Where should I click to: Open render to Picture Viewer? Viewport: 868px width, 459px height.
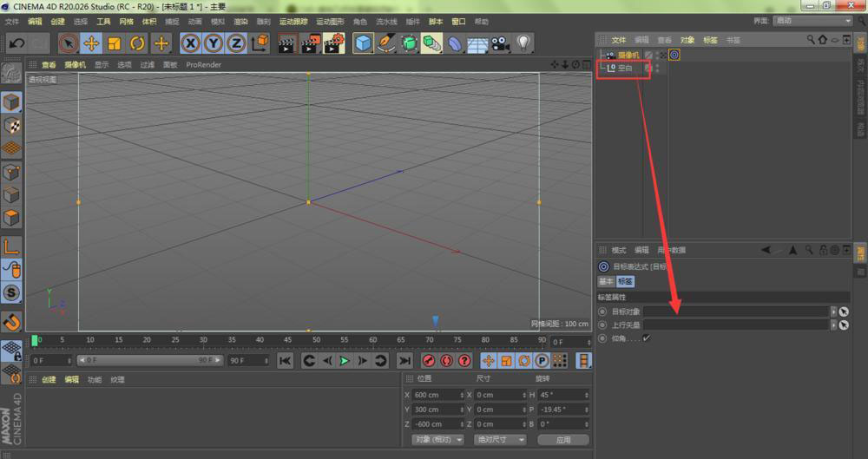tap(311, 43)
